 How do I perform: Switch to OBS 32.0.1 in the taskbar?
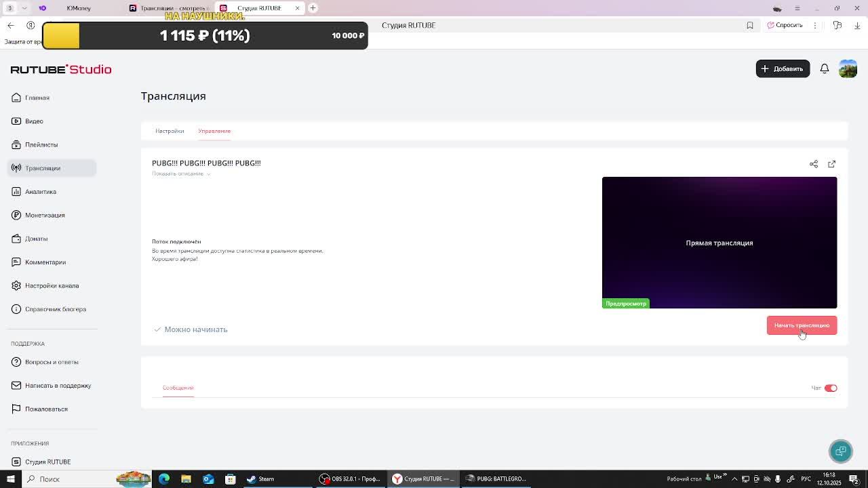coord(350,479)
